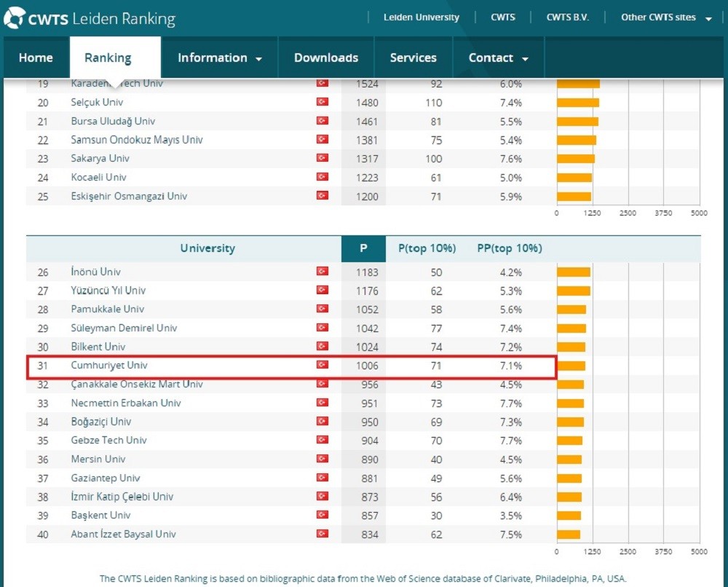The width and height of the screenshot is (728, 587).
Task: Open the Downloads menu item
Action: (x=326, y=58)
